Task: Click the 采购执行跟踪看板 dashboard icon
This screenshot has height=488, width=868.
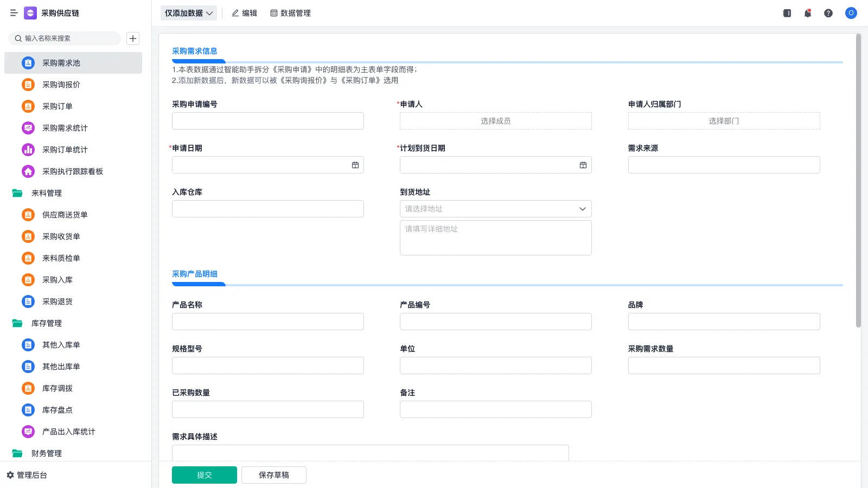Action: (x=28, y=171)
